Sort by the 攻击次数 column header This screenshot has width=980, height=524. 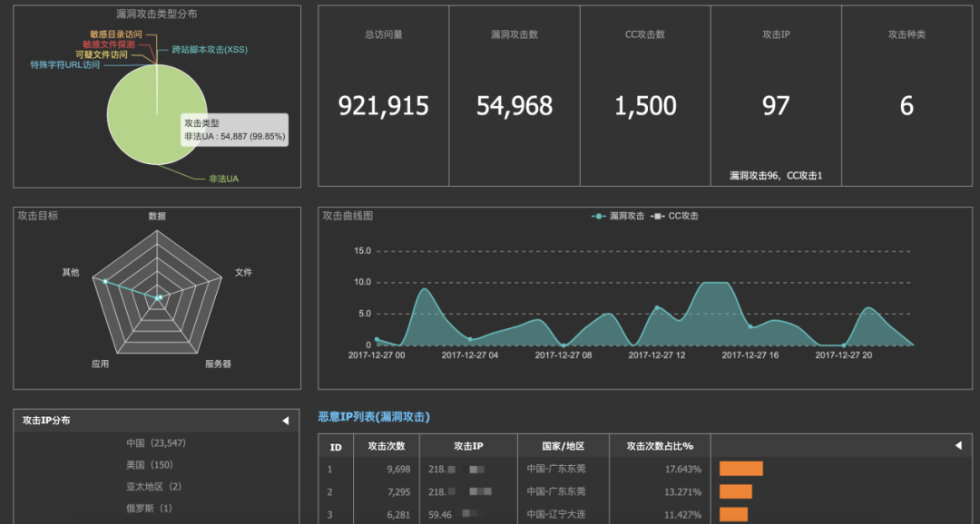tap(387, 446)
